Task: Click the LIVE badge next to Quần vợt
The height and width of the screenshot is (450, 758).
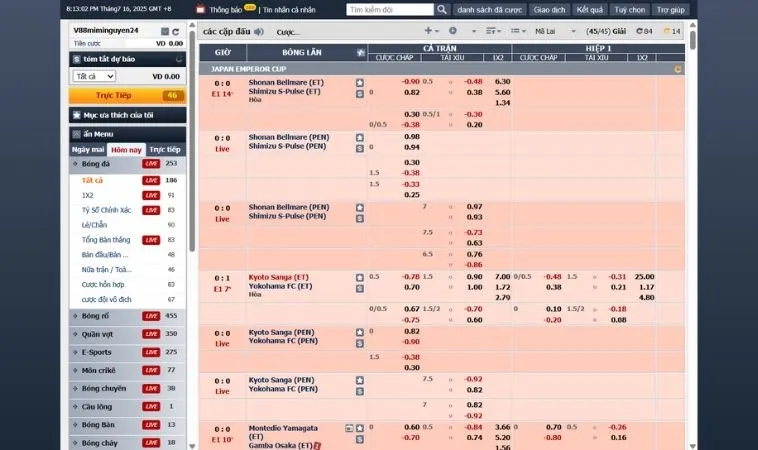Action: (151, 334)
